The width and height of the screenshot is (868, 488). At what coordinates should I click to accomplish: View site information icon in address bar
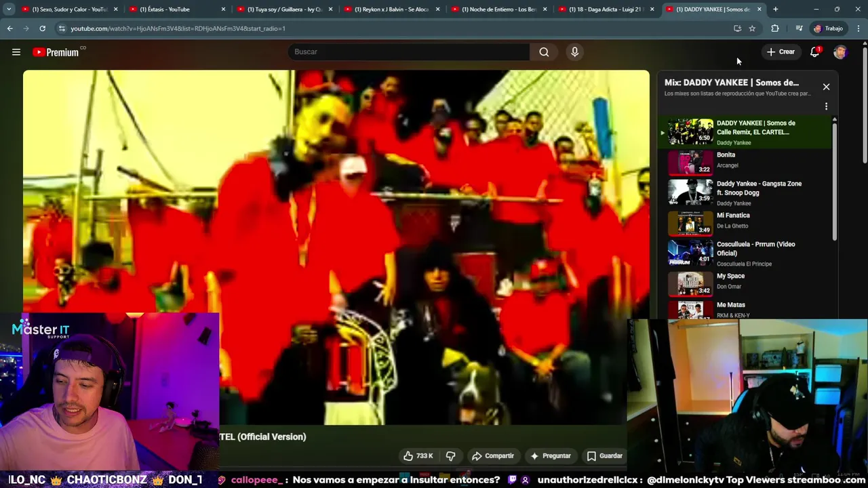pyautogui.click(x=62, y=28)
